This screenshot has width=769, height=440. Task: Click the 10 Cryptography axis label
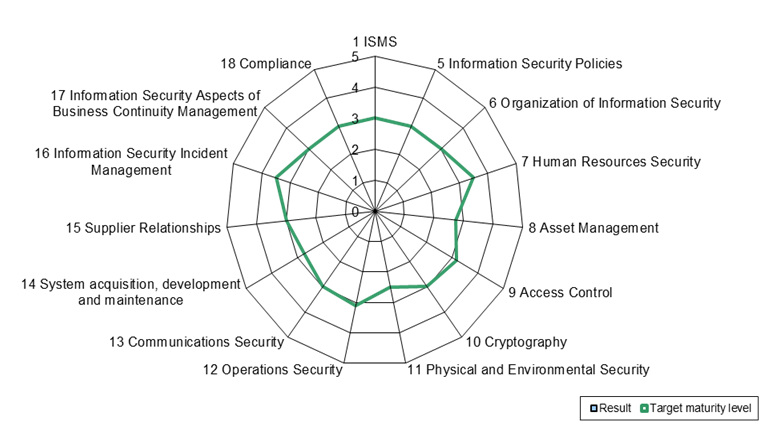pos(516,342)
